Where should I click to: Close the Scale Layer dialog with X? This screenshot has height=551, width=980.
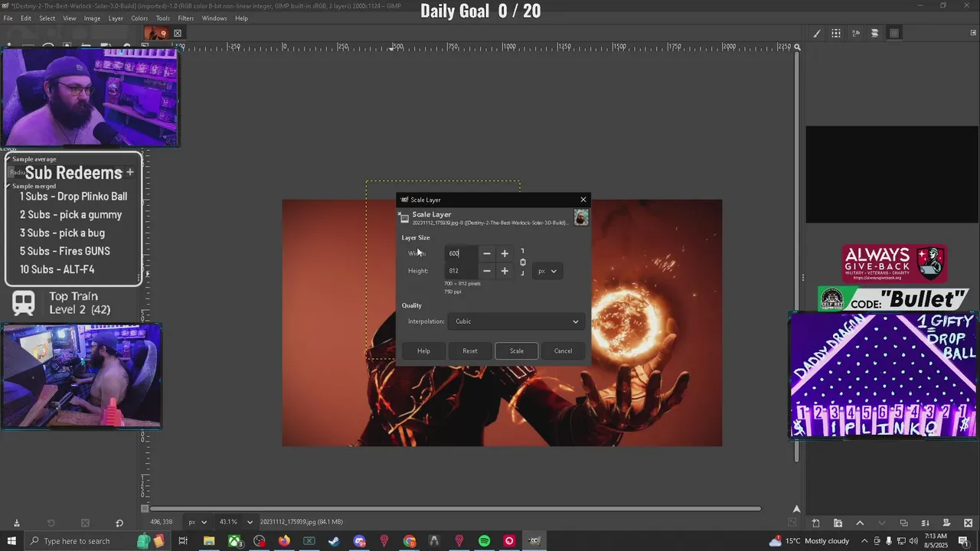coord(583,200)
